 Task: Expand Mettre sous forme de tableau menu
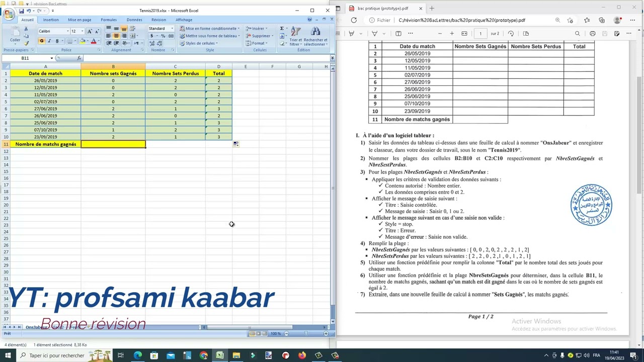pyautogui.click(x=209, y=36)
